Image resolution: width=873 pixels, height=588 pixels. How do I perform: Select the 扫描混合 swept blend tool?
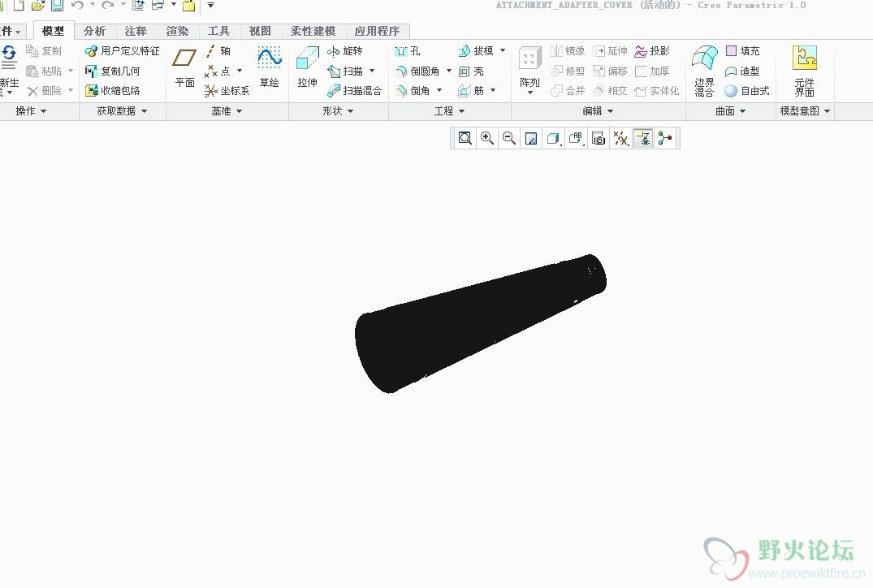click(x=354, y=91)
